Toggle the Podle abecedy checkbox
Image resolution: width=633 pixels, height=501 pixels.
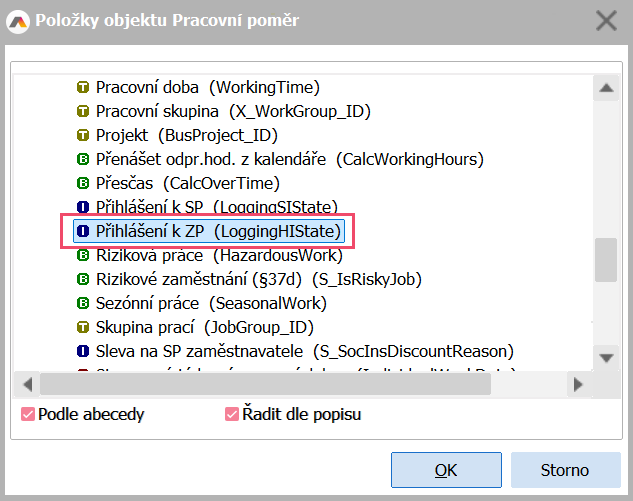coord(28,414)
